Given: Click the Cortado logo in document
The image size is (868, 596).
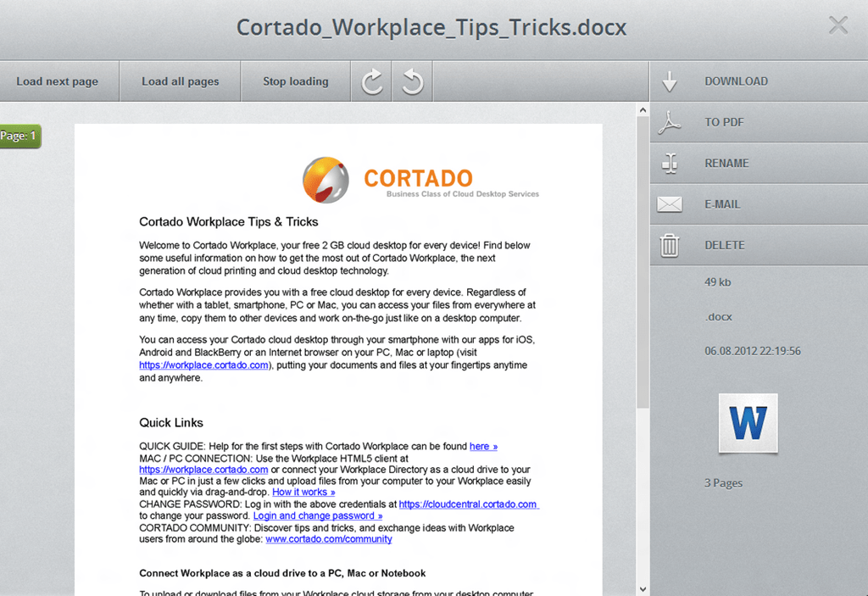Looking at the screenshot, I should point(420,180).
